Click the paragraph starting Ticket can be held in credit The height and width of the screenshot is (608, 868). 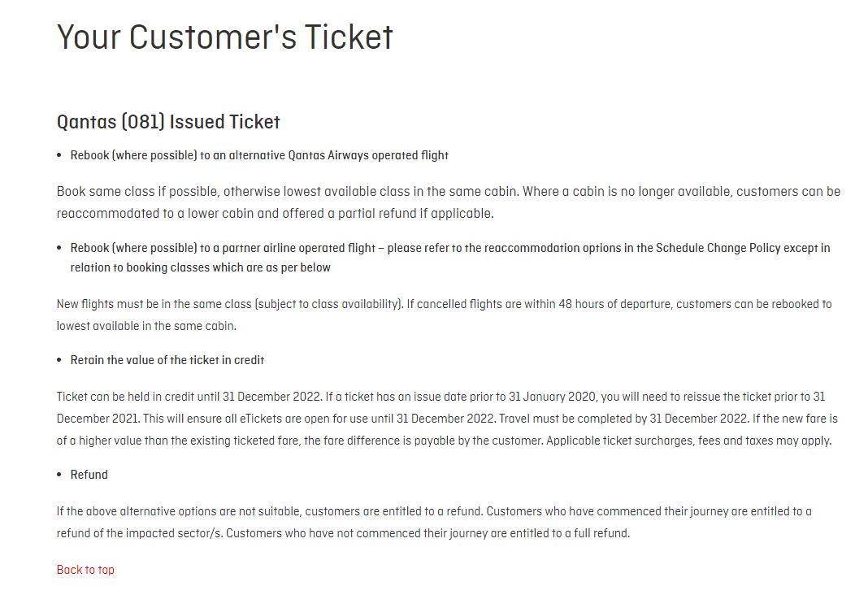(447, 419)
